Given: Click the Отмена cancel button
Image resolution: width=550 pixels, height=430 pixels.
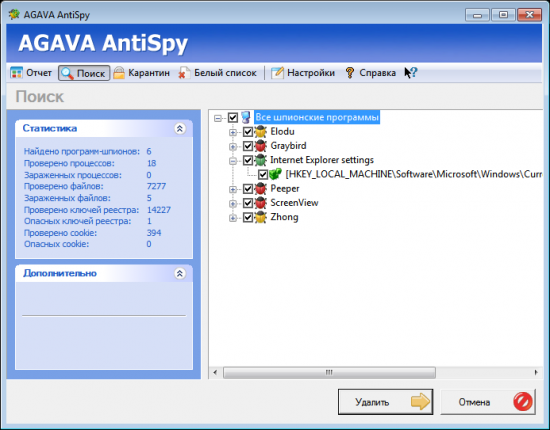Looking at the screenshot, I should tap(488, 402).
